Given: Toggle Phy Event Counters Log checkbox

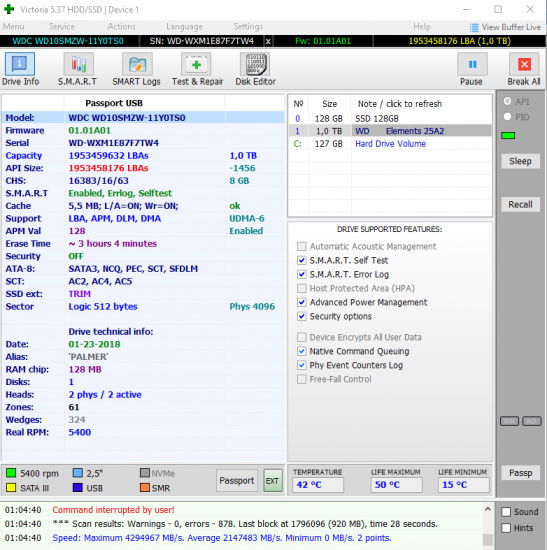Looking at the screenshot, I should (301, 365).
